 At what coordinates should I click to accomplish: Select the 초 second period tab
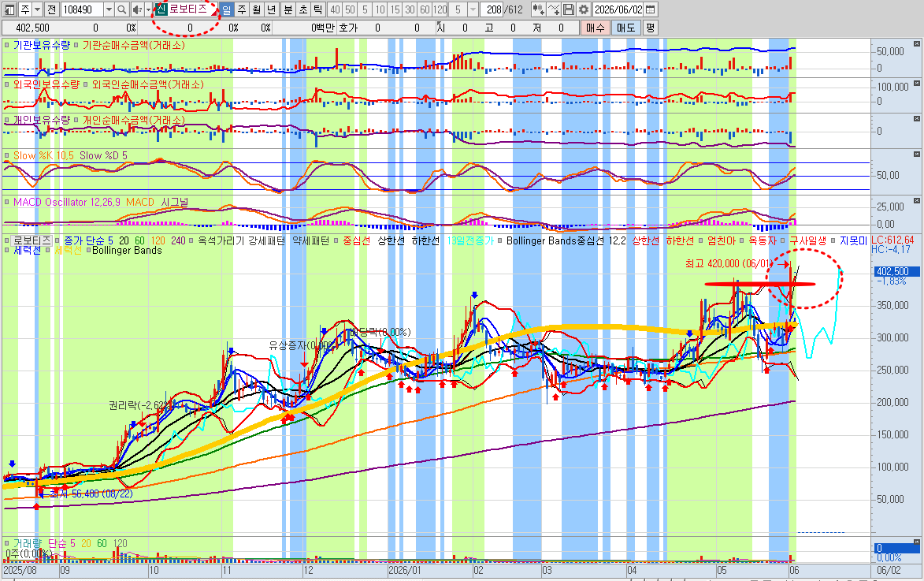pyautogui.click(x=303, y=9)
